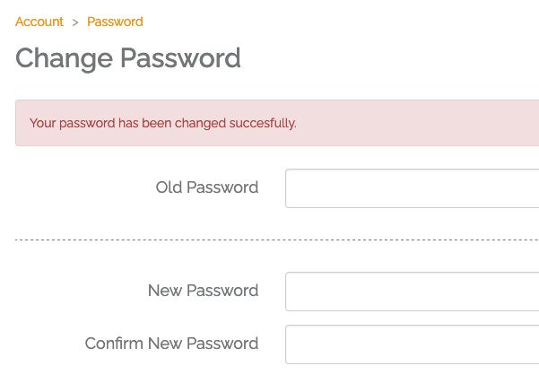Click the Confirm New Password label
The height and width of the screenshot is (392, 539).
(x=171, y=344)
